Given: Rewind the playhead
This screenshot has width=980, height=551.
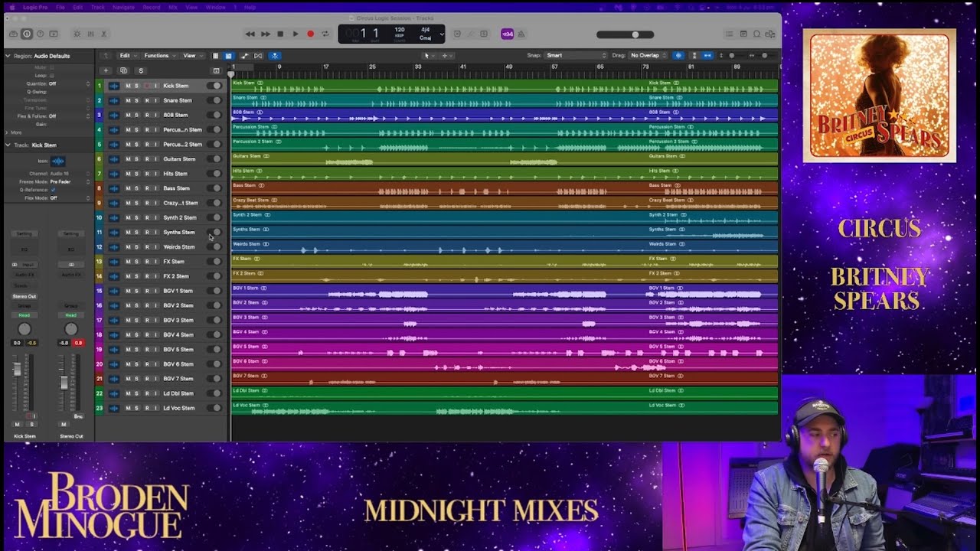Looking at the screenshot, I should tap(250, 34).
